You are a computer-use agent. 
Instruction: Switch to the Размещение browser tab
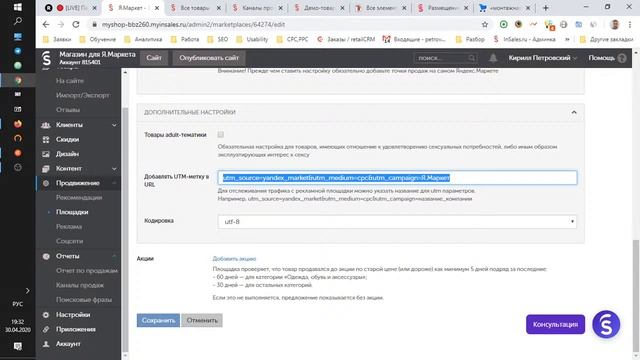[443, 8]
